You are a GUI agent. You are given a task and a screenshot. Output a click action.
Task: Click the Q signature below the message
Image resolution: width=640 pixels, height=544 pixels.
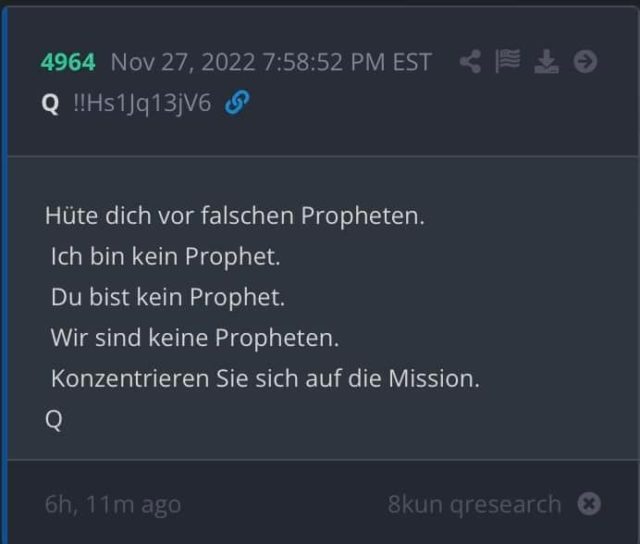(53, 420)
